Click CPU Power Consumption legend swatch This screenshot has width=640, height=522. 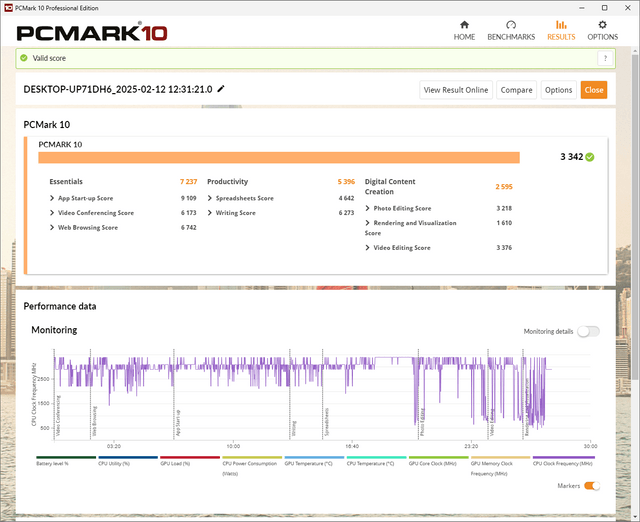252,458
